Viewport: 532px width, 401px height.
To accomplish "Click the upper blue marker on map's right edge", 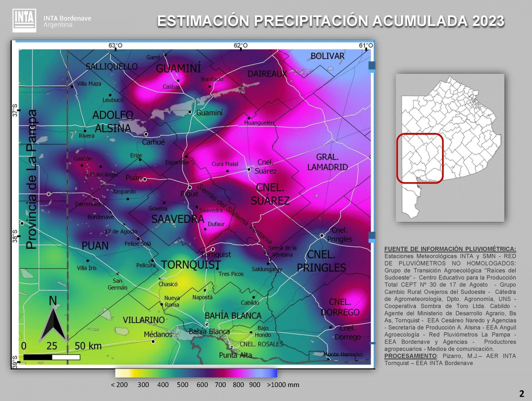I will (372, 66).
